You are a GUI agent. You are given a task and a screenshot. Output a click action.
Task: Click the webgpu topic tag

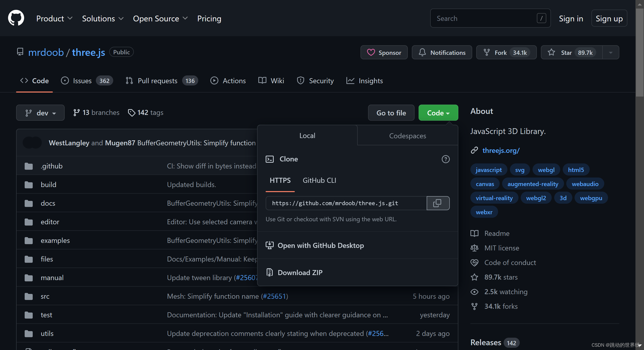click(x=591, y=198)
